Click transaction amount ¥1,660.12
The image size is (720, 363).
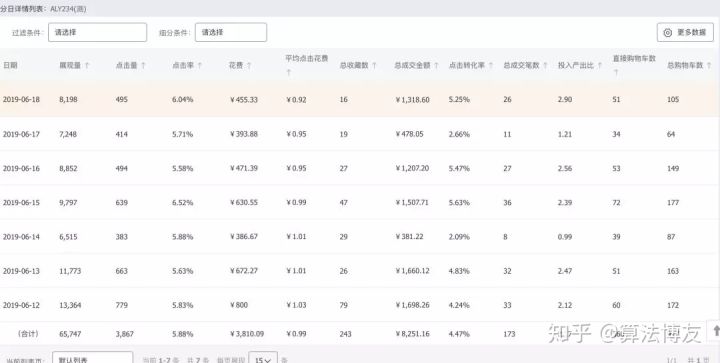412,271
